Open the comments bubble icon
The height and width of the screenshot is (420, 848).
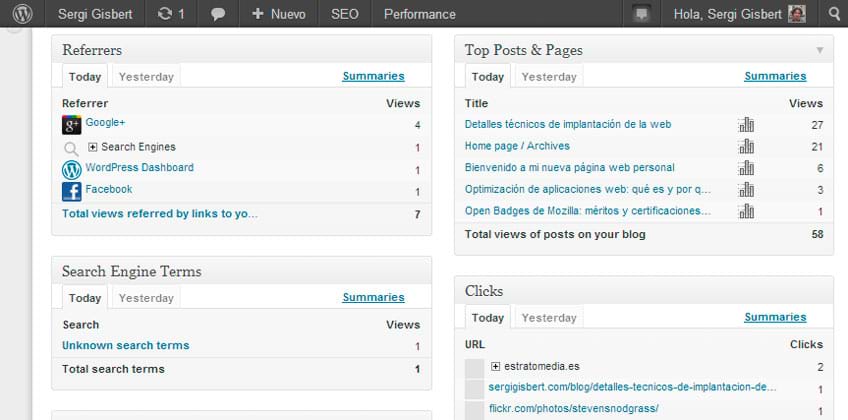coord(218,14)
